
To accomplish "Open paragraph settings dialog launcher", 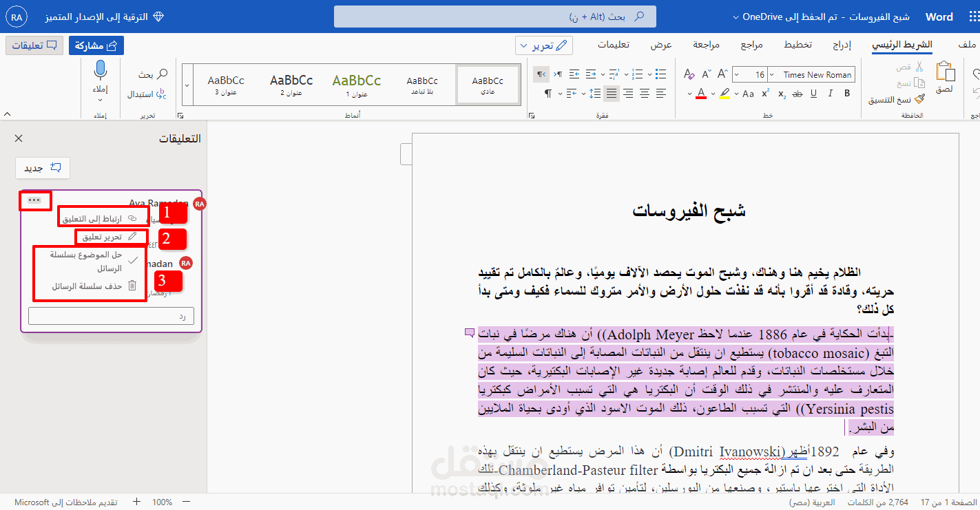I will [532, 116].
